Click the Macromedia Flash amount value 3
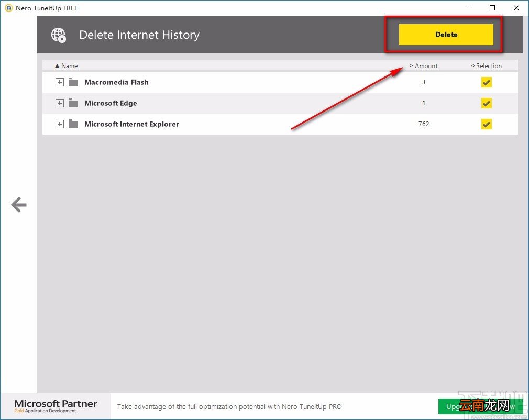 point(424,82)
